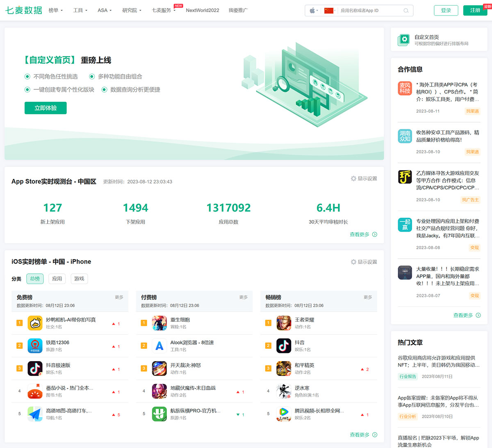
Task: Click the 自定义首页 icon in the sidebar
Action: [x=404, y=39]
